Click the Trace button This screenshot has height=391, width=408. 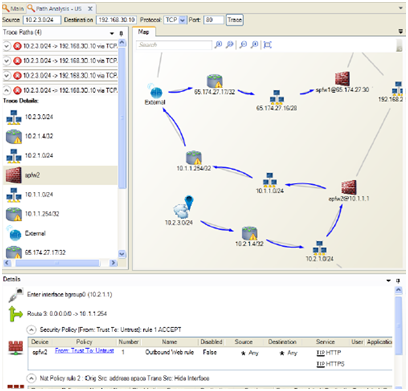tap(235, 20)
